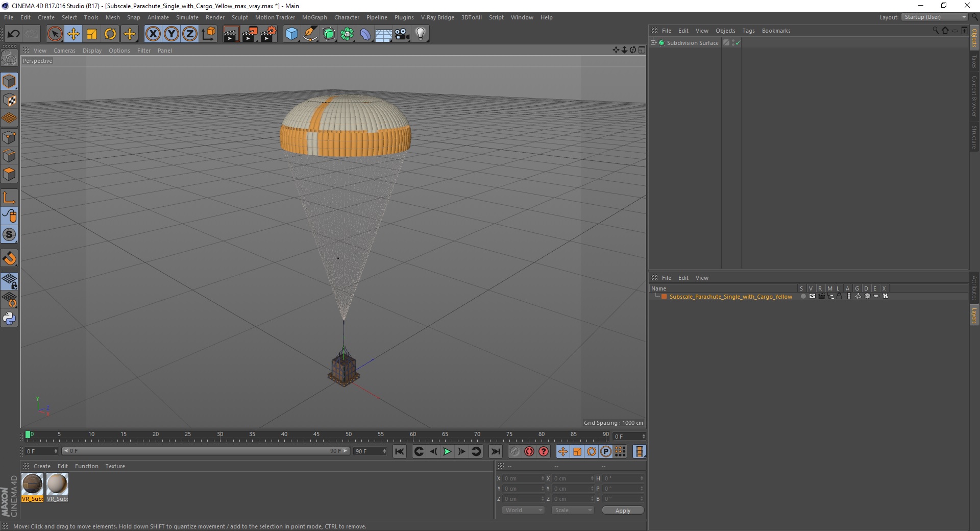Activate the Rotate tool in top toolbar
The image size is (980, 531).
tap(110, 34)
